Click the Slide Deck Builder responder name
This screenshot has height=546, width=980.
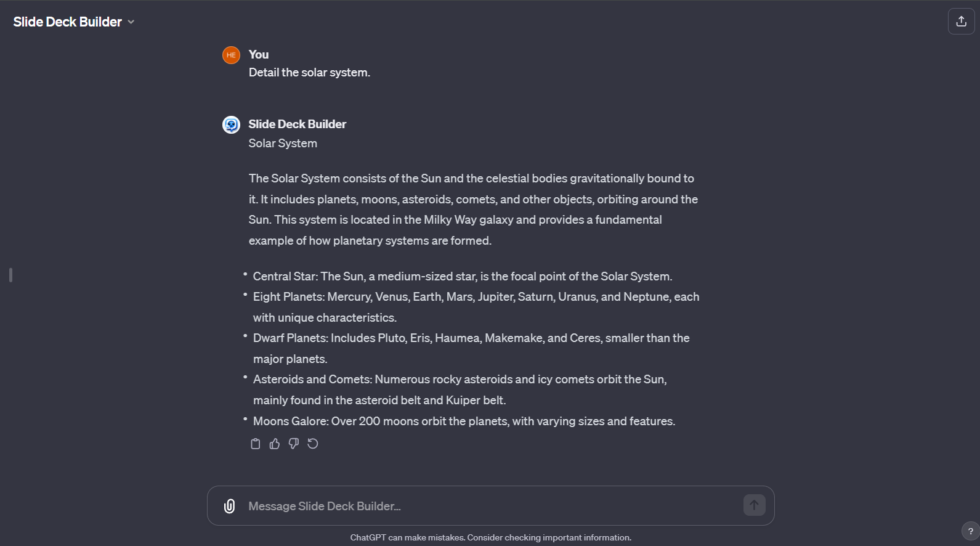[297, 124]
